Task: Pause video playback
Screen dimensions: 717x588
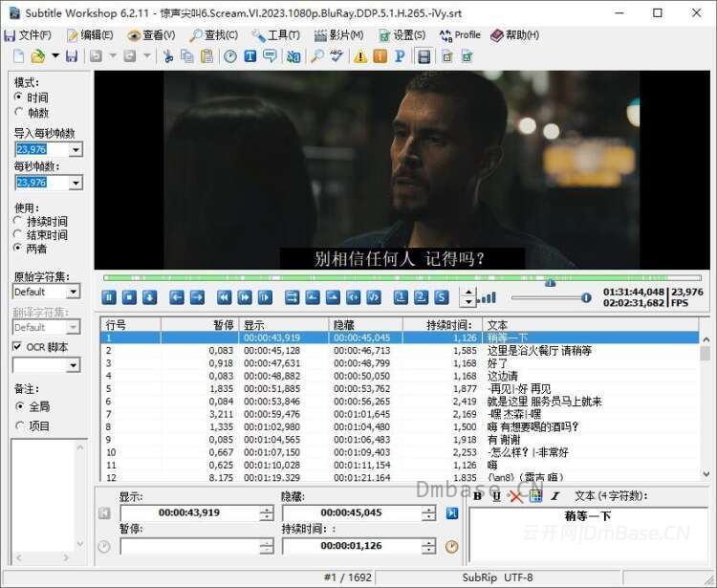Action: coord(109,297)
